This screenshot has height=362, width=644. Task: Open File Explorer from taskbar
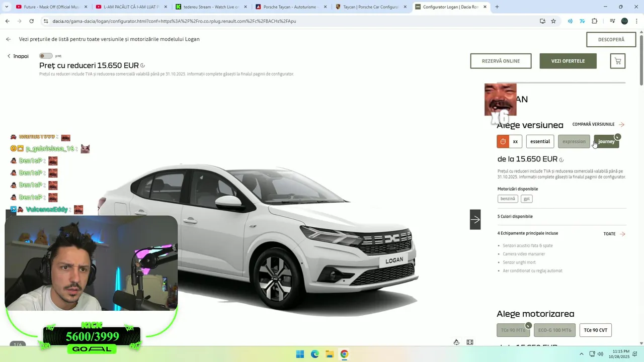tap(329, 354)
